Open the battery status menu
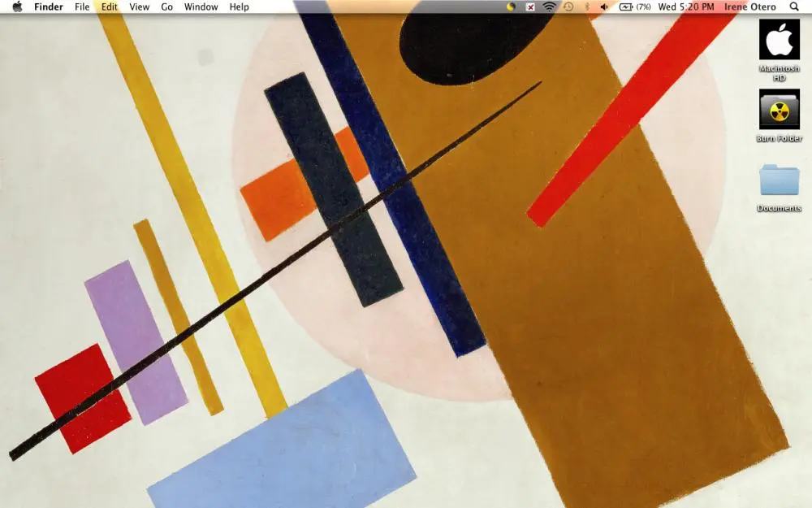This screenshot has width=812, height=508. (x=635, y=7)
